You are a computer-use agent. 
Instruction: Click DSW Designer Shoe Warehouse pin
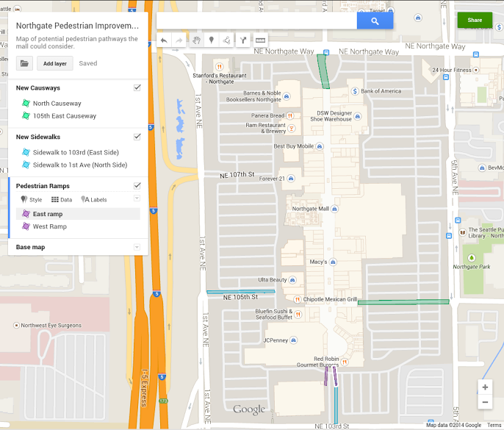[358, 116]
